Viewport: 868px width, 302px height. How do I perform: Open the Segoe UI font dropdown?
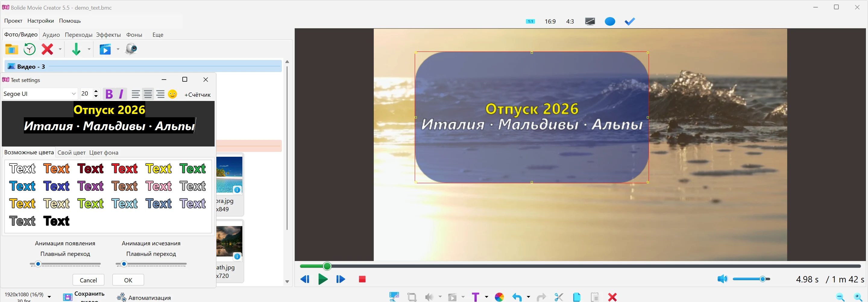[40, 94]
